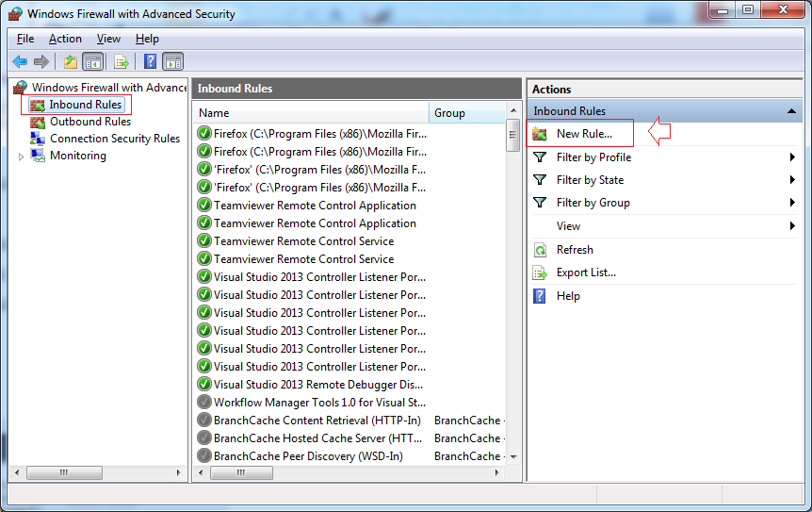Toggle the Show/Hide Action Pane toolbar icon
This screenshot has height=512, width=812.
point(173,61)
